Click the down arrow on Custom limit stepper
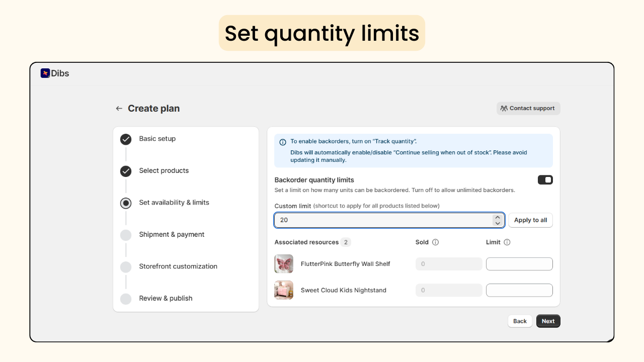 pos(497,223)
